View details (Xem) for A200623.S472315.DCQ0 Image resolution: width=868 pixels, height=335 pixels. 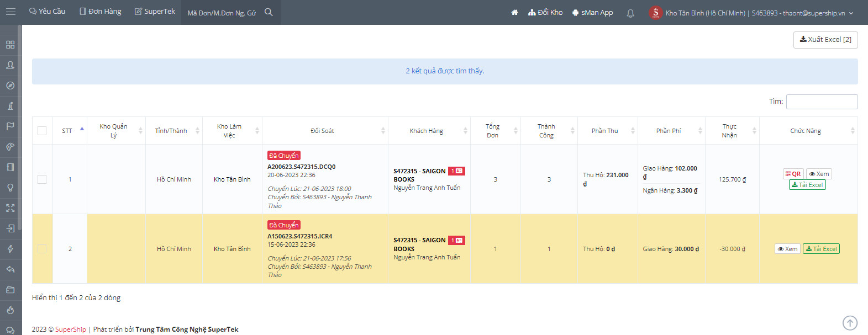coord(819,174)
